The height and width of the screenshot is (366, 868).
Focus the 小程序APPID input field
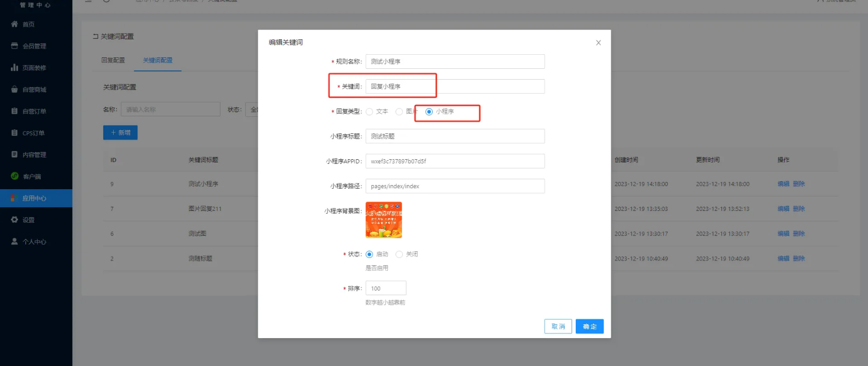pyautogui.click(x=455, y=161)
